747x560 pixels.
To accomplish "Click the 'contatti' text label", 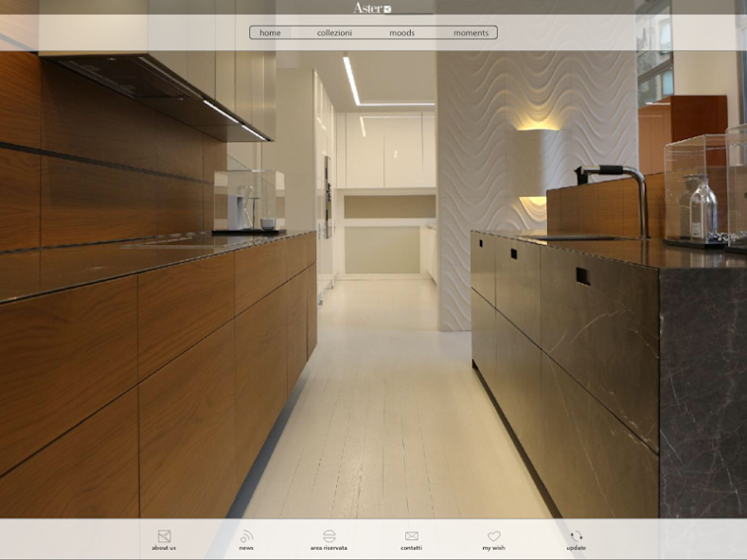I will coord(411,549).
